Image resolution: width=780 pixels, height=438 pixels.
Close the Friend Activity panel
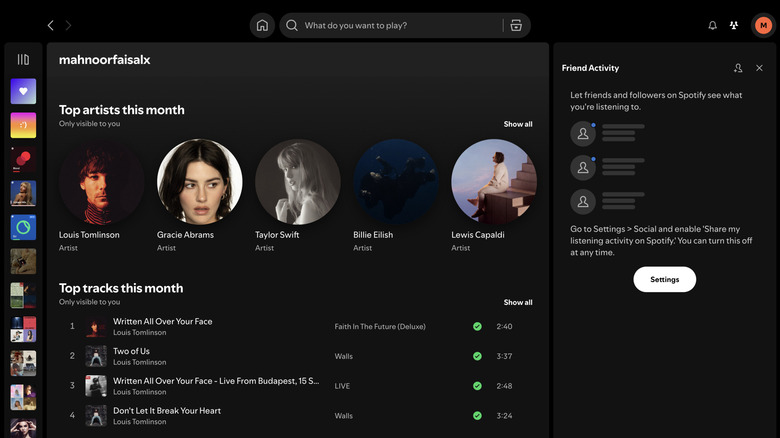click(x=759, y=68)
